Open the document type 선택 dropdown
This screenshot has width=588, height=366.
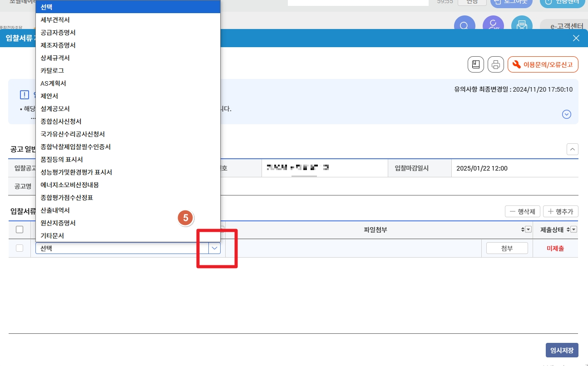coord(214,248)
